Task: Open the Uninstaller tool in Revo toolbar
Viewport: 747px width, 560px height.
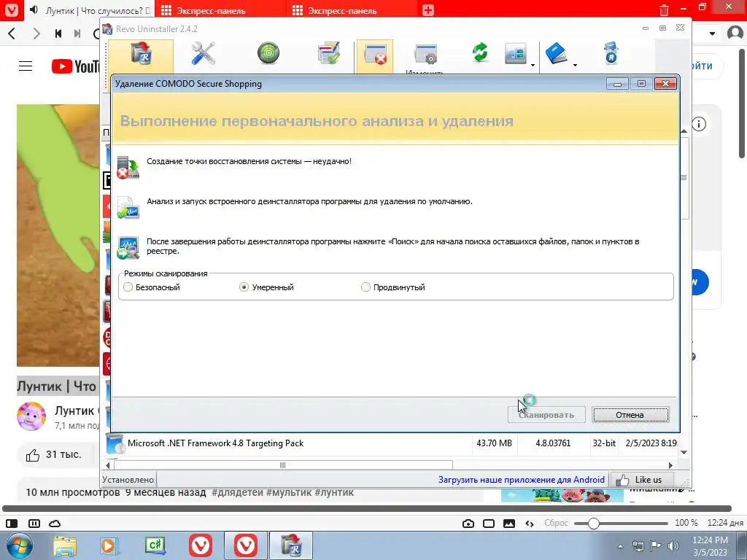Action: (141, 55)
